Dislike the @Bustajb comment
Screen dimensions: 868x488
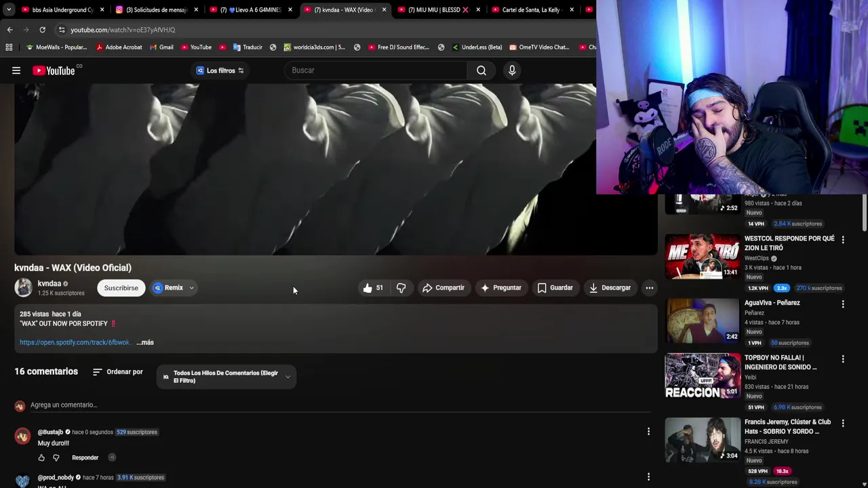56,458
